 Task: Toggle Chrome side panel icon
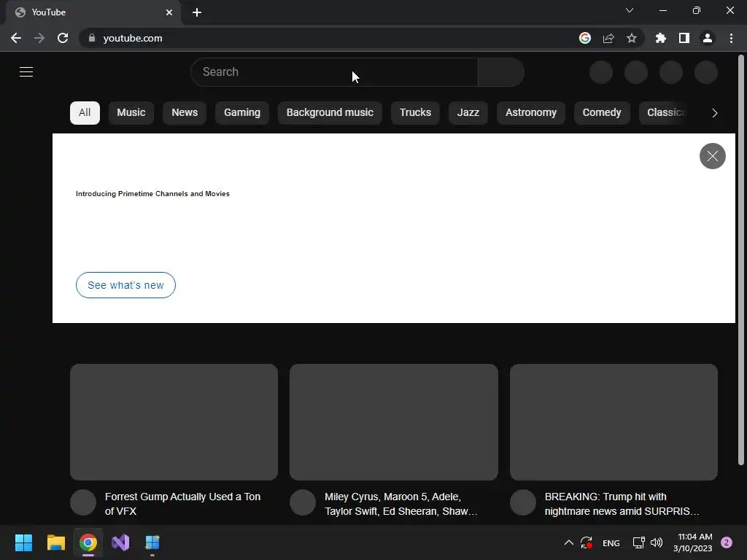[684, 38]
